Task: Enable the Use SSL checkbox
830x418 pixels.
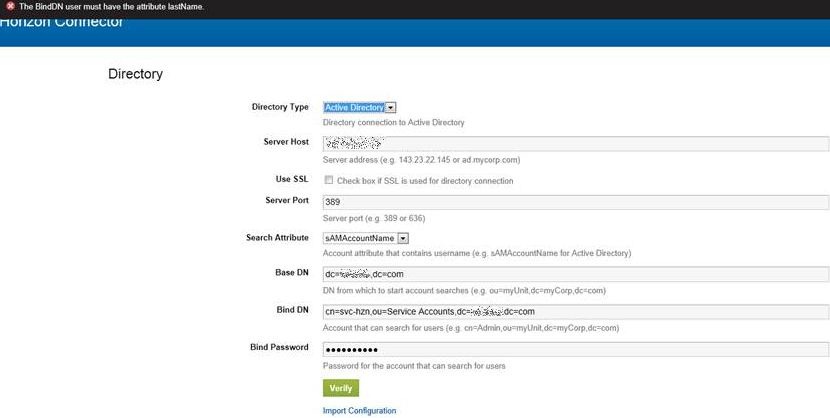Action: coord(329,180)
